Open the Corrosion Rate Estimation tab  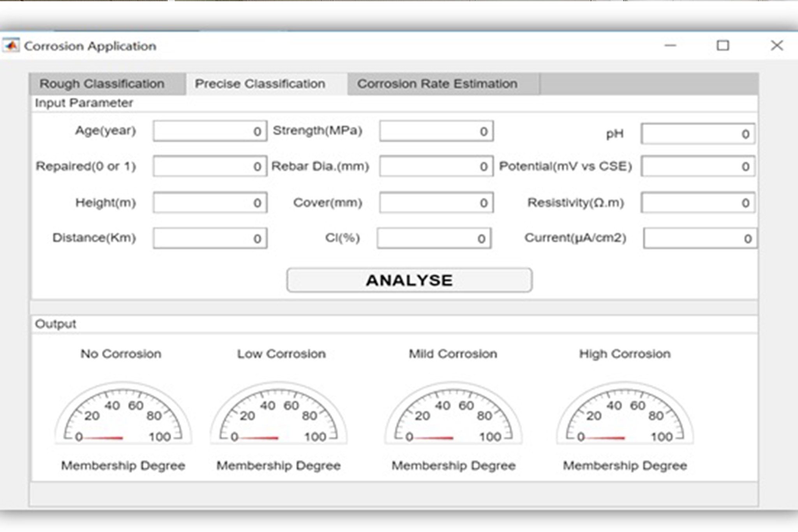(437, 84)
